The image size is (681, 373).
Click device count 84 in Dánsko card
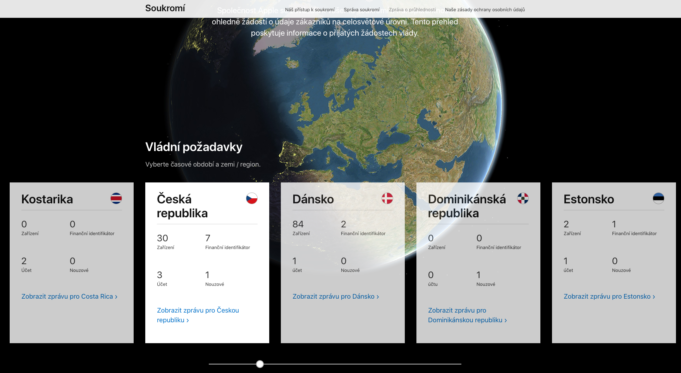tap(298, 224)
